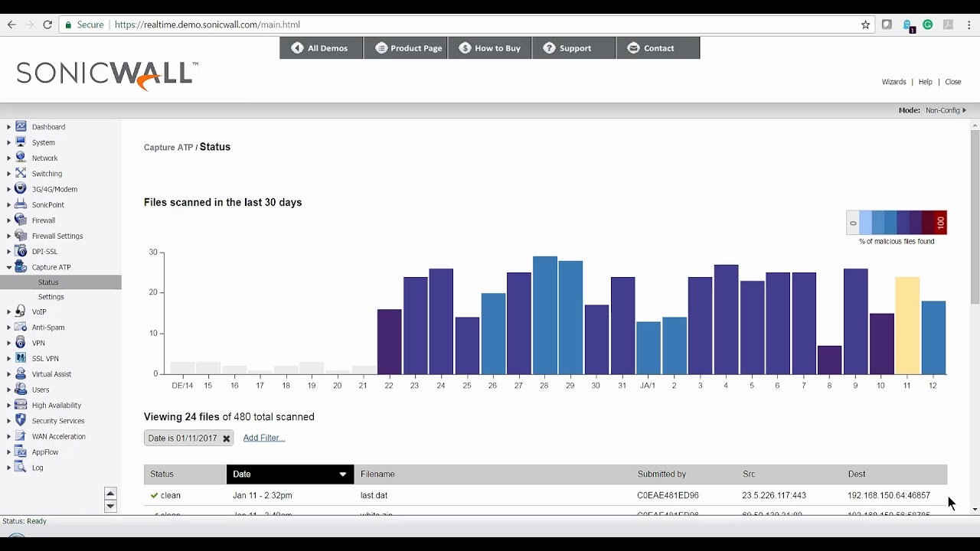Open the How to Buy tab

[490, 47]
